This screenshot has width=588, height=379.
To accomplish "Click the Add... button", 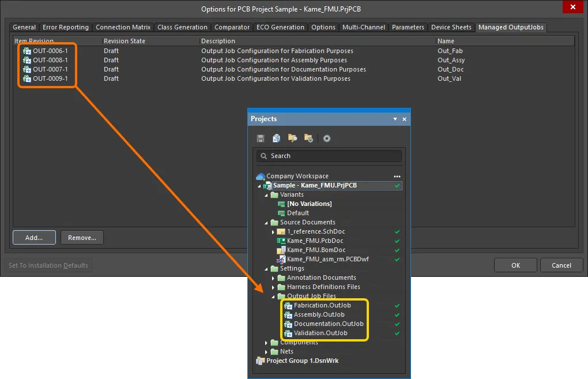I will click(34, 238).
